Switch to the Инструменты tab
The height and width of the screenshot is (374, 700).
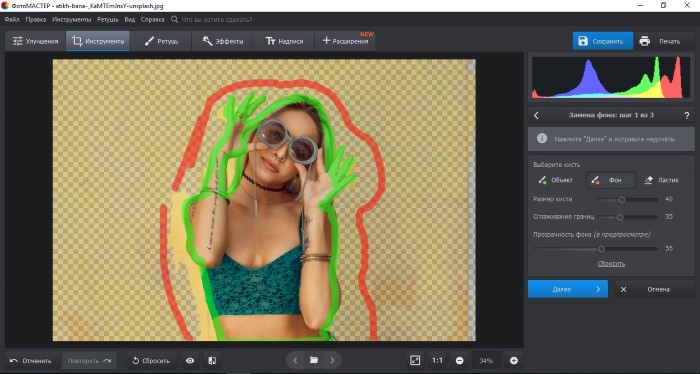pos(98,41)
